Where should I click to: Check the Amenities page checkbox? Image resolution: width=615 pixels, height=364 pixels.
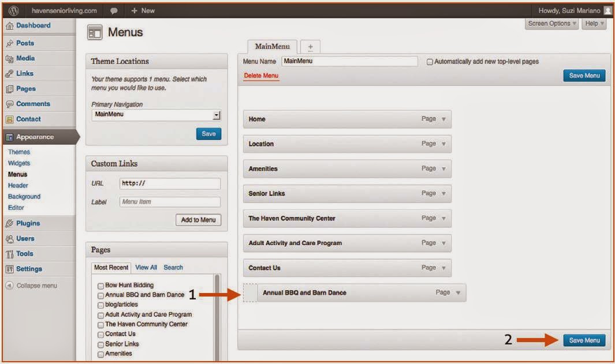coord(100,354)
